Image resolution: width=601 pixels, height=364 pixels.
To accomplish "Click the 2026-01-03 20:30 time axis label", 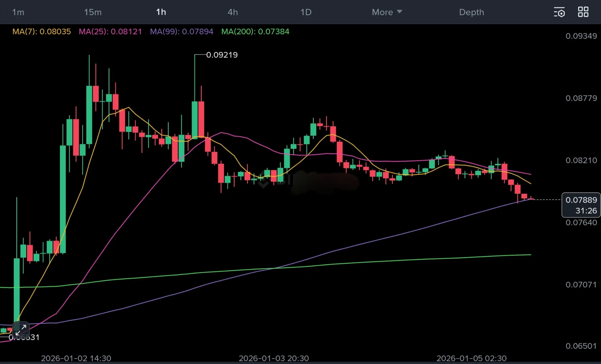I will 274,358.
